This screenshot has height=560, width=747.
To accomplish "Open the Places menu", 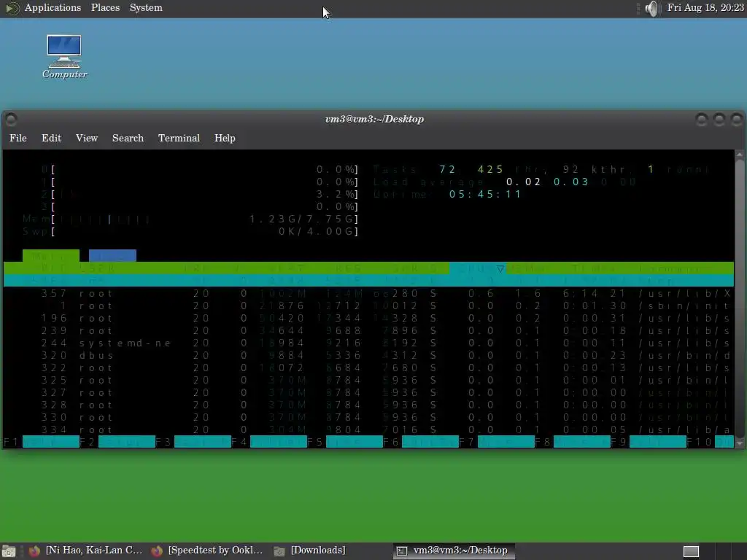I will point(105,8).
